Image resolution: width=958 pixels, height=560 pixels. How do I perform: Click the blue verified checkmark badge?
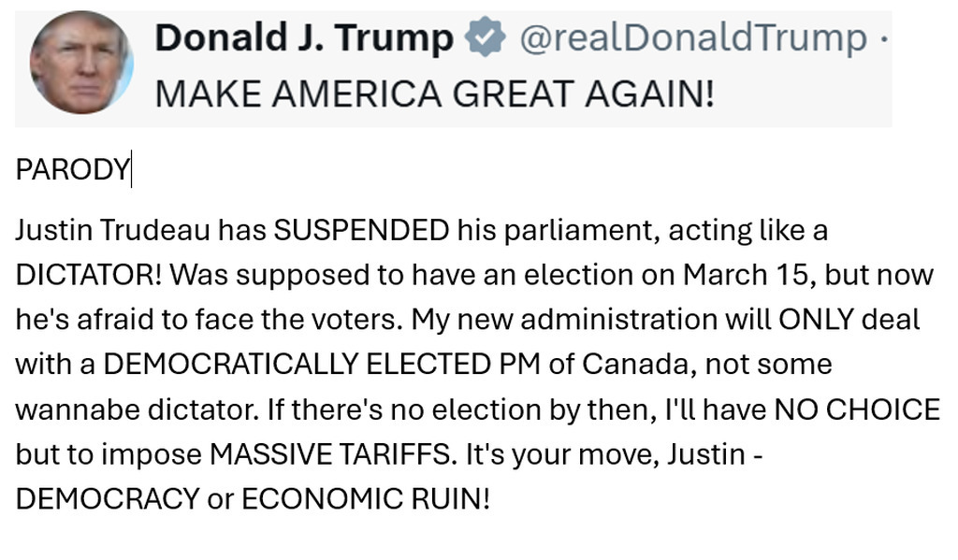pyautogui.click(x=485, y=38)
